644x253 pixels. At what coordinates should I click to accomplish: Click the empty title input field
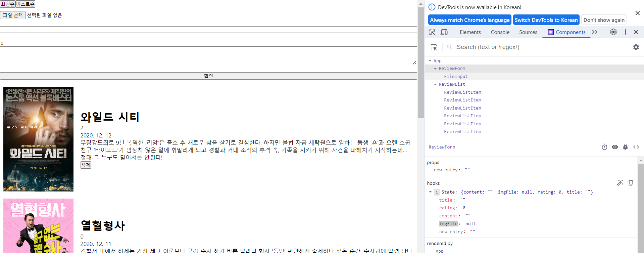(x=208, y=30)
